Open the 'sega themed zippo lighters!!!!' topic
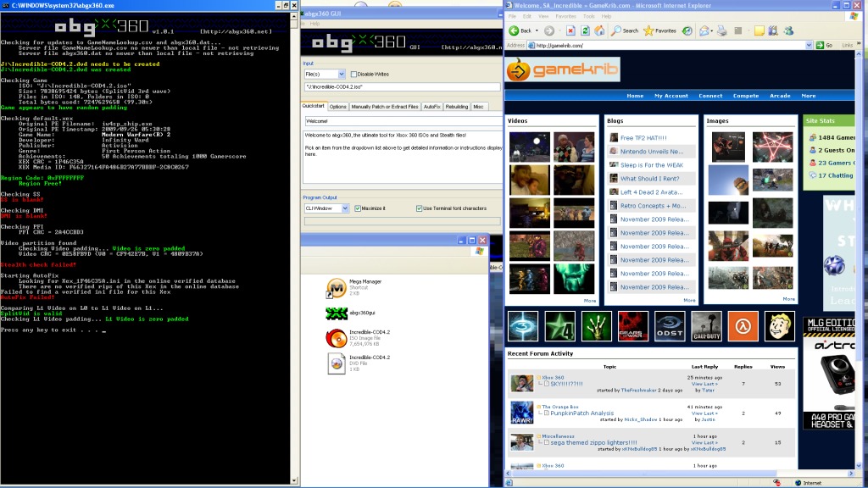The height and width of the screenshot is (488, 868). [x=593, y=442]
